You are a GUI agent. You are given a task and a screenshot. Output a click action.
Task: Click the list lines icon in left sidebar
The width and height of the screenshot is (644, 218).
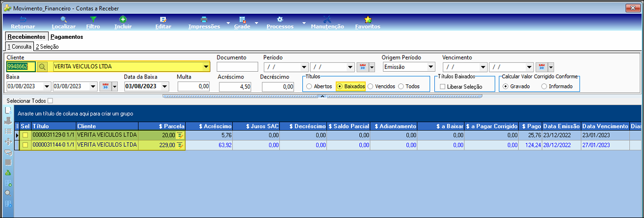(x=8, y=131)
